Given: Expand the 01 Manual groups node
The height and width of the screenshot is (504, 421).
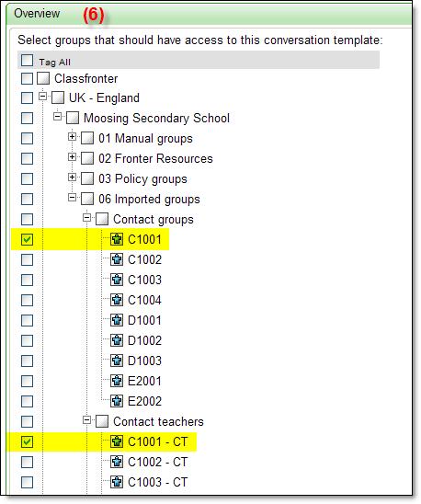Looking at the screenshot, I should pyautogui.click(x=72, y=137).
